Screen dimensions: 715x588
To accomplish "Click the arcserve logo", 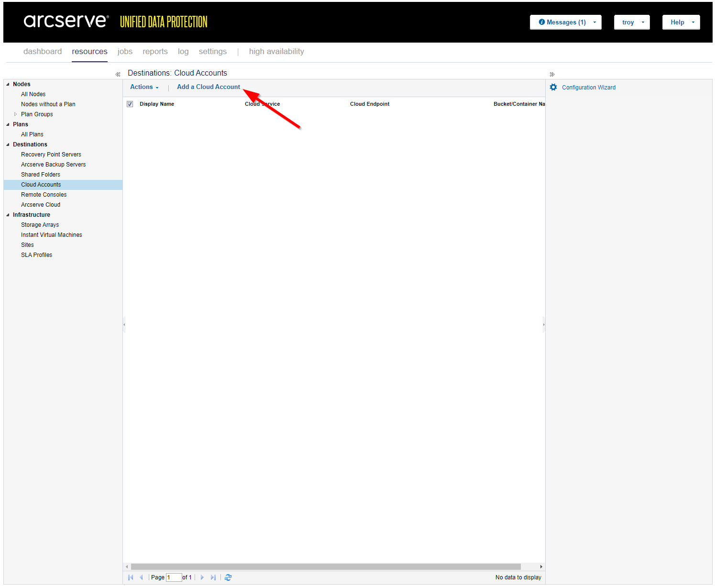I will point(66,21).
